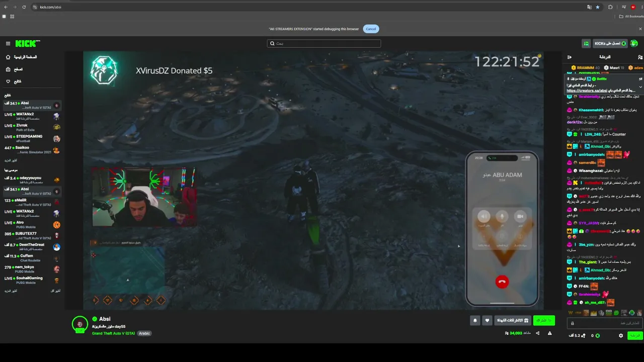Follow Absi with the heart button
This screenshot has height=362, width=644.
pos(487,320)
